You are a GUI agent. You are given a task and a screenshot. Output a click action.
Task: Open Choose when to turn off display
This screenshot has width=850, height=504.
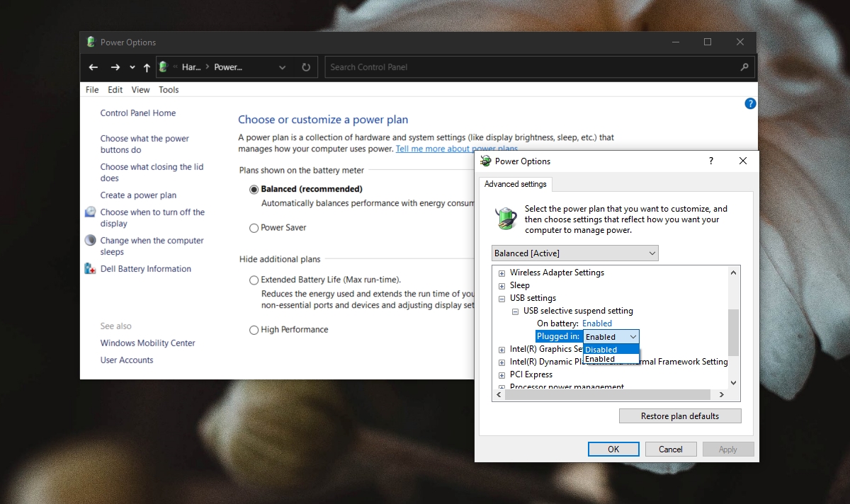pos(152,218)
